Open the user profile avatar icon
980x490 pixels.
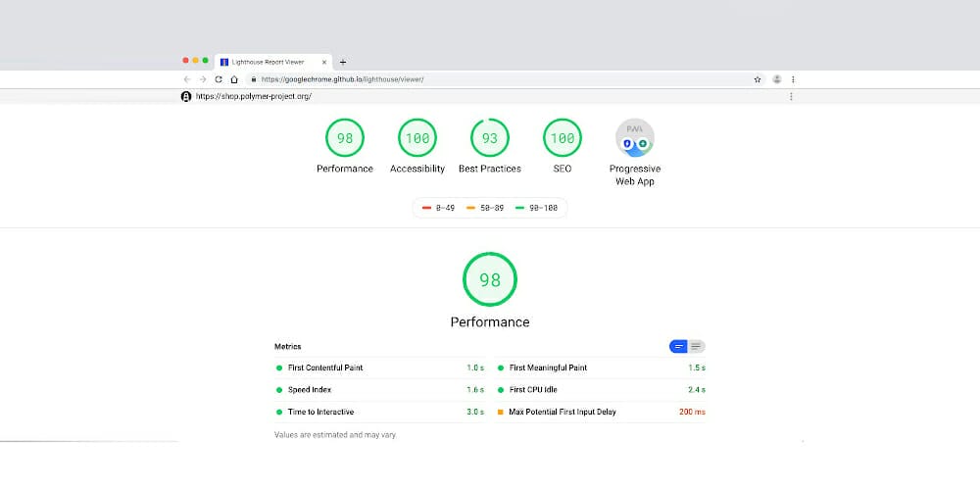pos(777,79)
